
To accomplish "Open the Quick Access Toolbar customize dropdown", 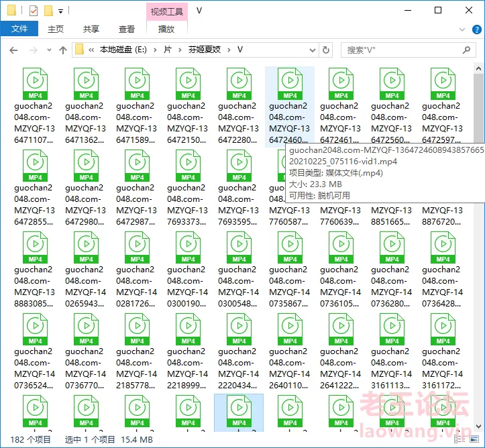I will click(61, 11).
